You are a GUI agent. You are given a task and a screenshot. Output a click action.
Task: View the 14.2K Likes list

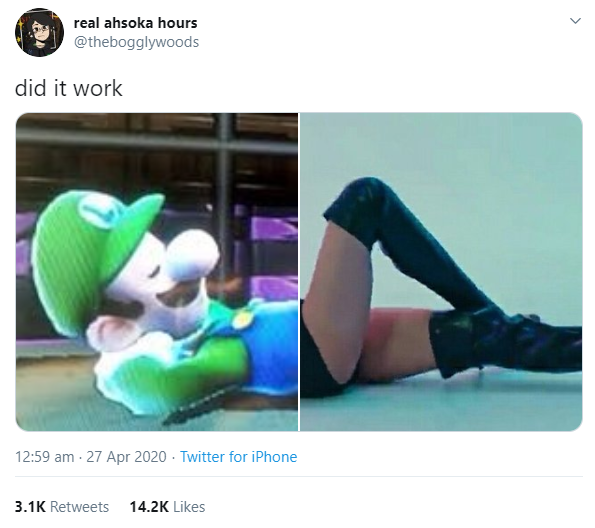pos(167,507)
